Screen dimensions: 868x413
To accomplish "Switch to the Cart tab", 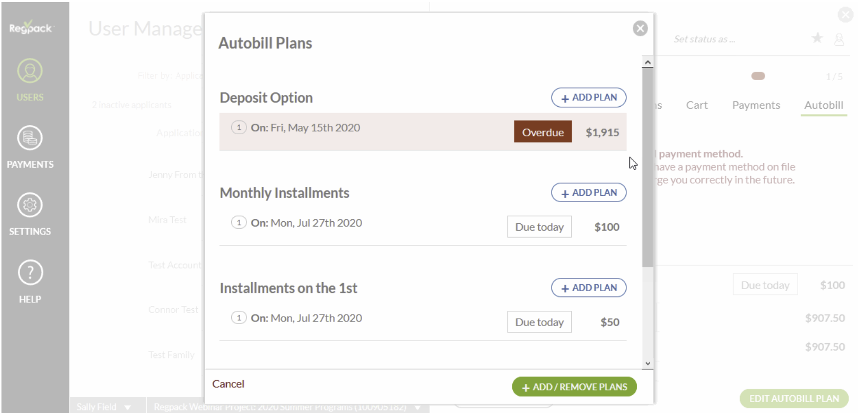I will point(697,105).
